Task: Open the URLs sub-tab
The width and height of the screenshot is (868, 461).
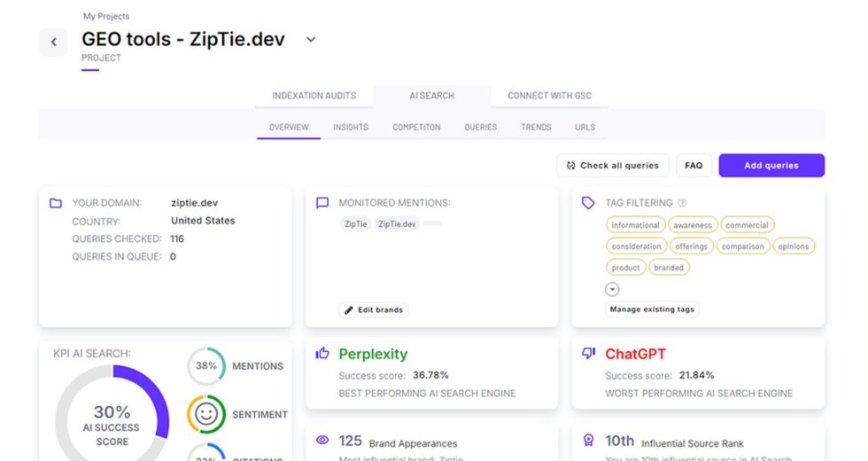Action: (585, 128)
